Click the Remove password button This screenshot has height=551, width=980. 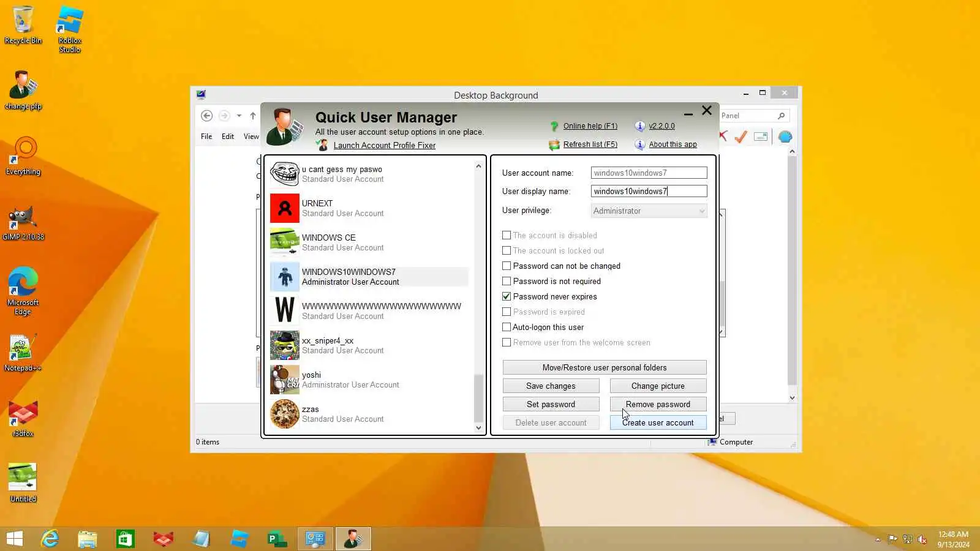pos(658,404)
